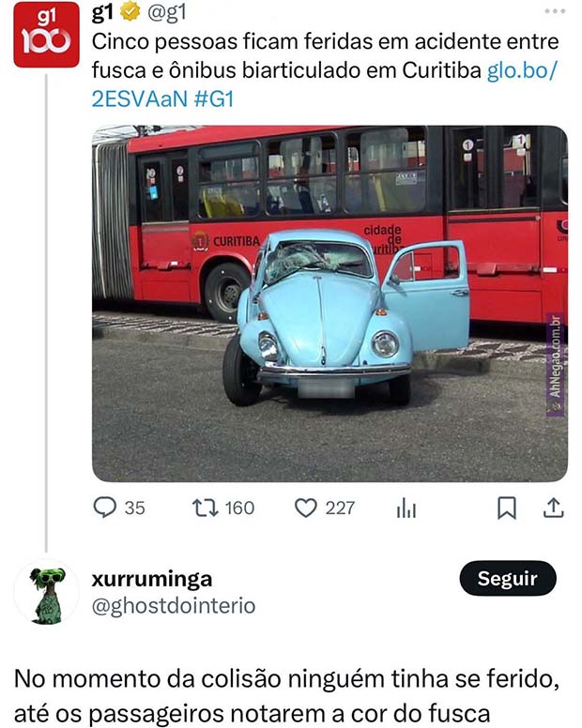
Task: Open g1 profile avatar
Action: (x=46, y=34)
